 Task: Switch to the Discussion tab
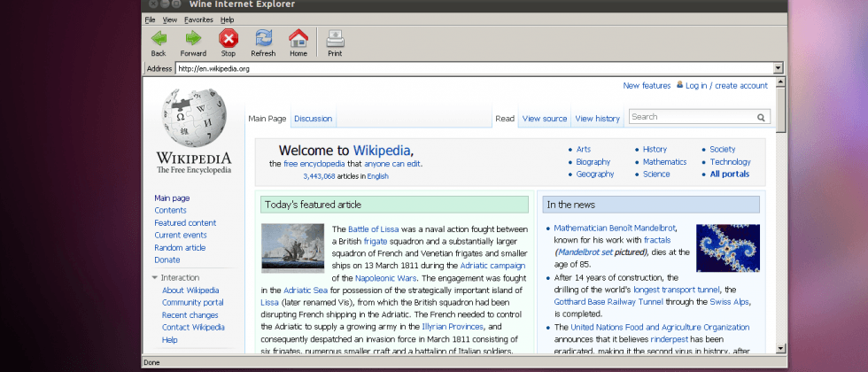click(314, 119)
